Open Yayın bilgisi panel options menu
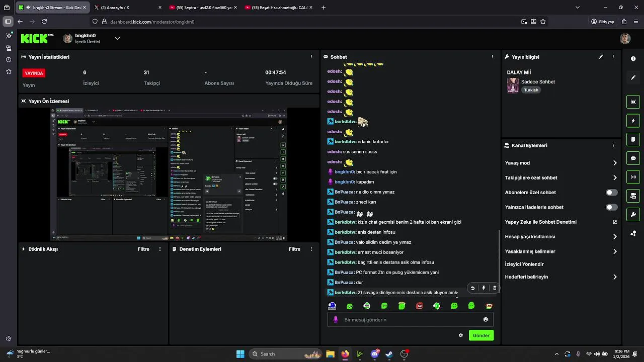Screen dimensions: 644x362 (x=613, y=57)
